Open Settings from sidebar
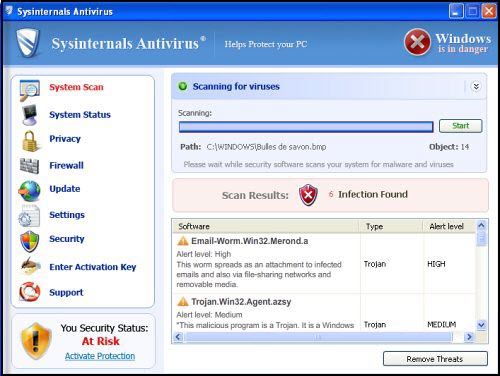This screenshot has width=500, height=376. coord(67,215)
